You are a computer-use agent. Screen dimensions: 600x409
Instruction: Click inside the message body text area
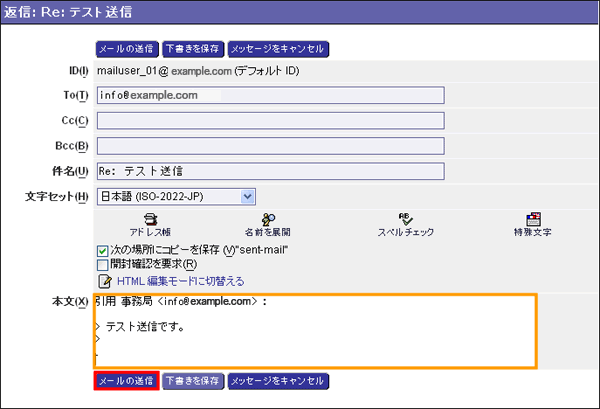click(315, 331)
